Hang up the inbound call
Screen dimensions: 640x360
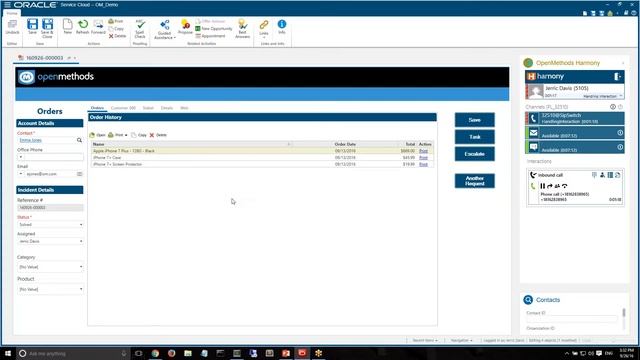pos(564,186)
